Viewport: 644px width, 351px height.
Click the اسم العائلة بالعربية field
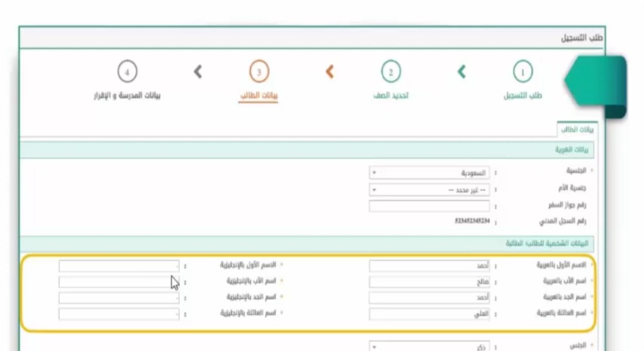pyautogui.click(x=429, y=314)
